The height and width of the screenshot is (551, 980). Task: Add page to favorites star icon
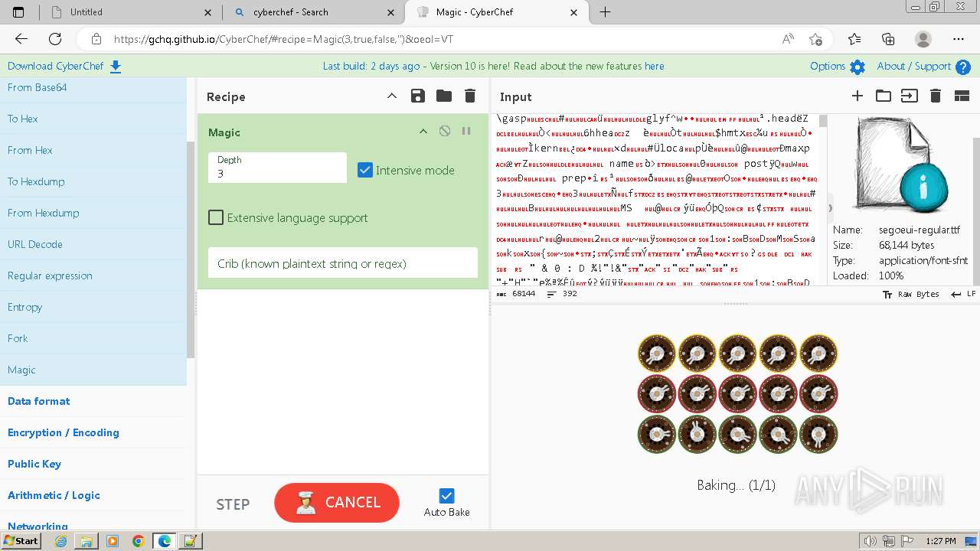coord(815,39)
